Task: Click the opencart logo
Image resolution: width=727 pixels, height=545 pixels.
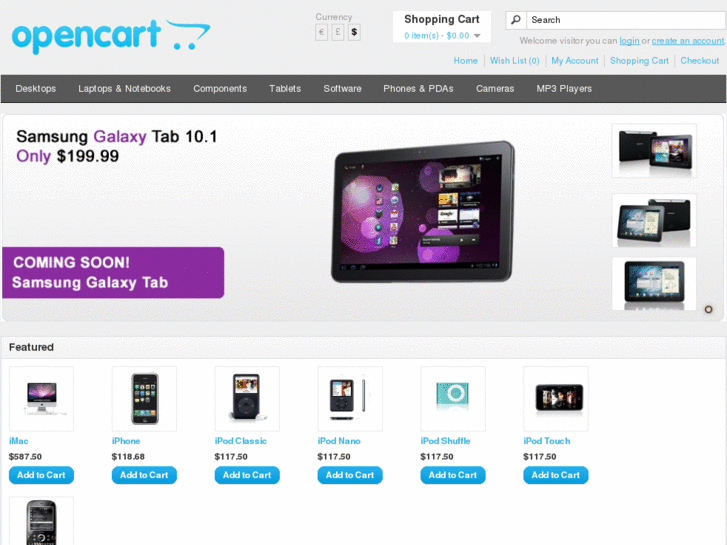Action: tap(111, 36)
